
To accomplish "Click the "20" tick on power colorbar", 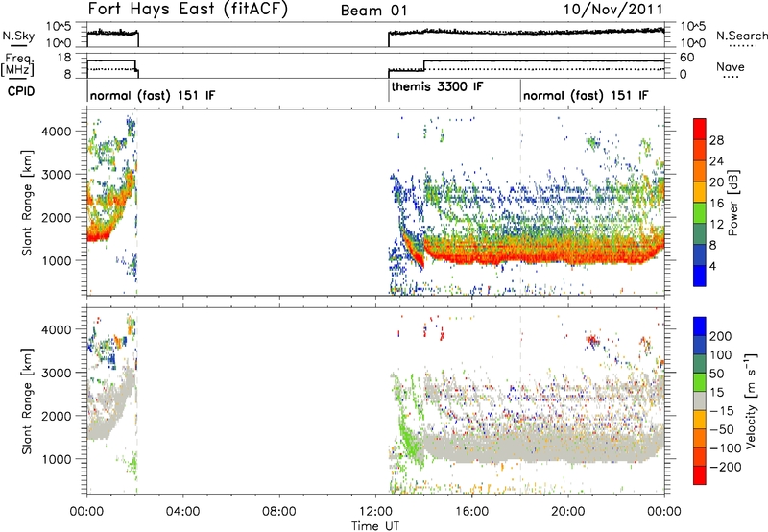I will 716,182.
